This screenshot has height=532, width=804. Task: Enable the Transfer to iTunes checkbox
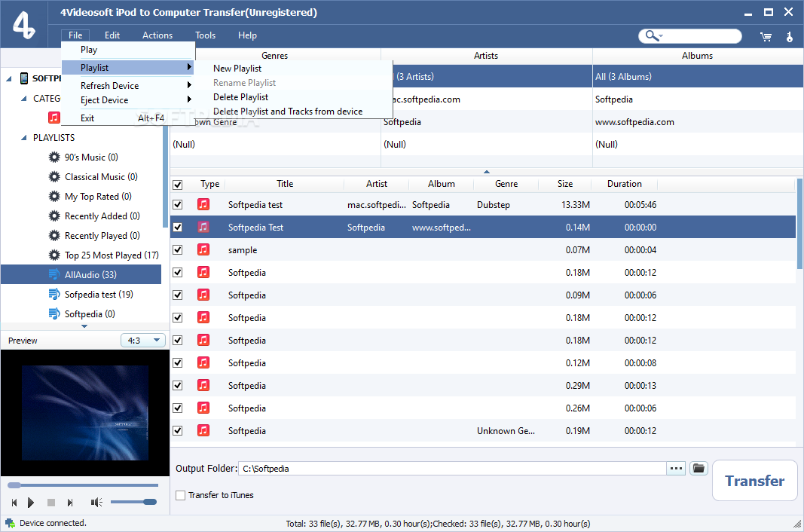(x=181, y=495)
